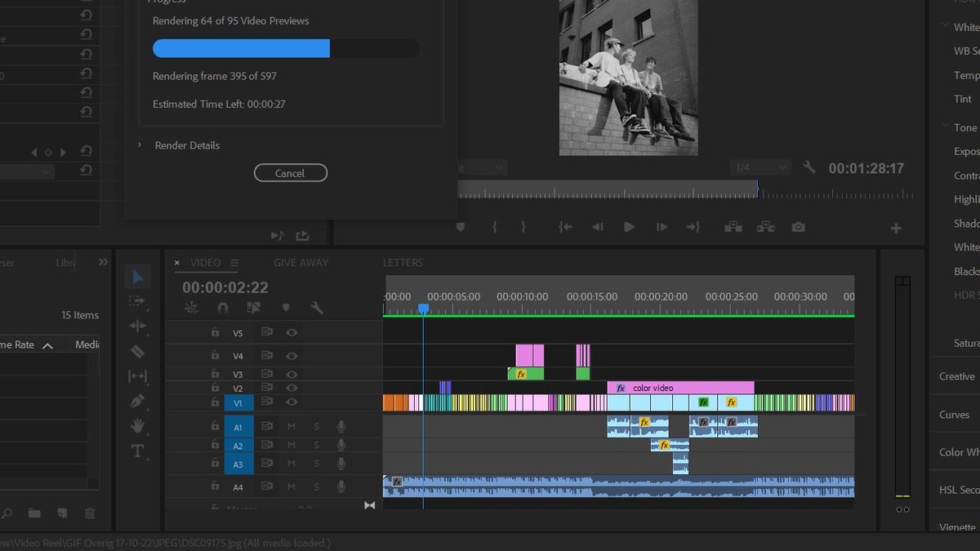Toggle V4 track output eye

pos(292,355)
